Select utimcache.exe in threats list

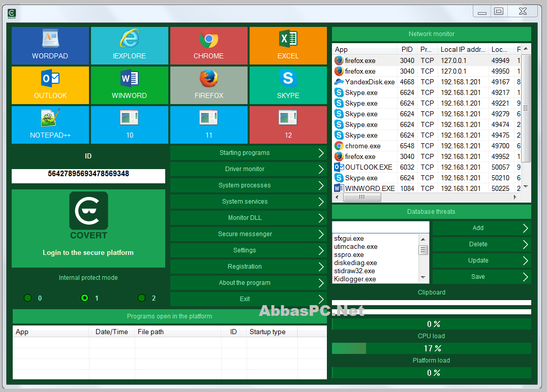(356, 247)
